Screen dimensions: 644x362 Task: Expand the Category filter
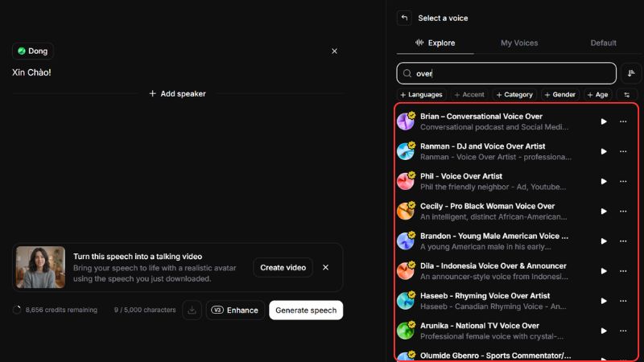514,95
